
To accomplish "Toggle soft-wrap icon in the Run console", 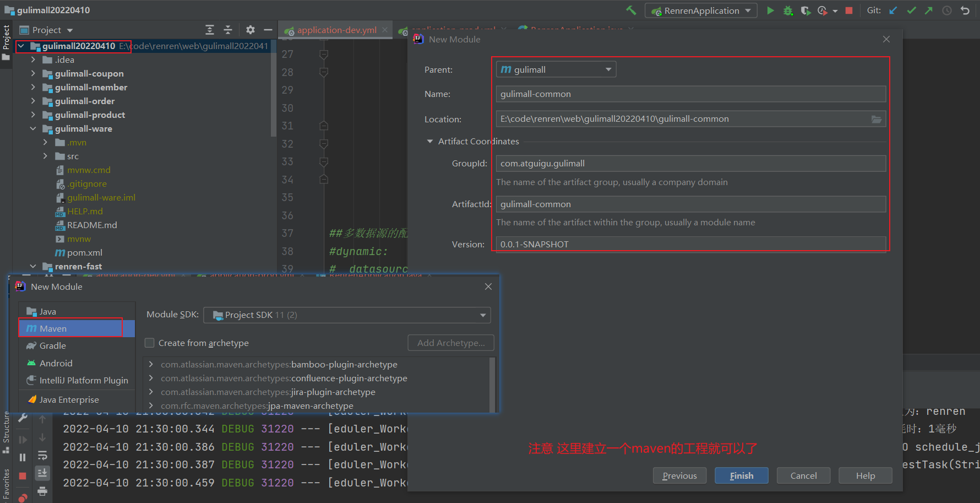I will coord(42,456).
